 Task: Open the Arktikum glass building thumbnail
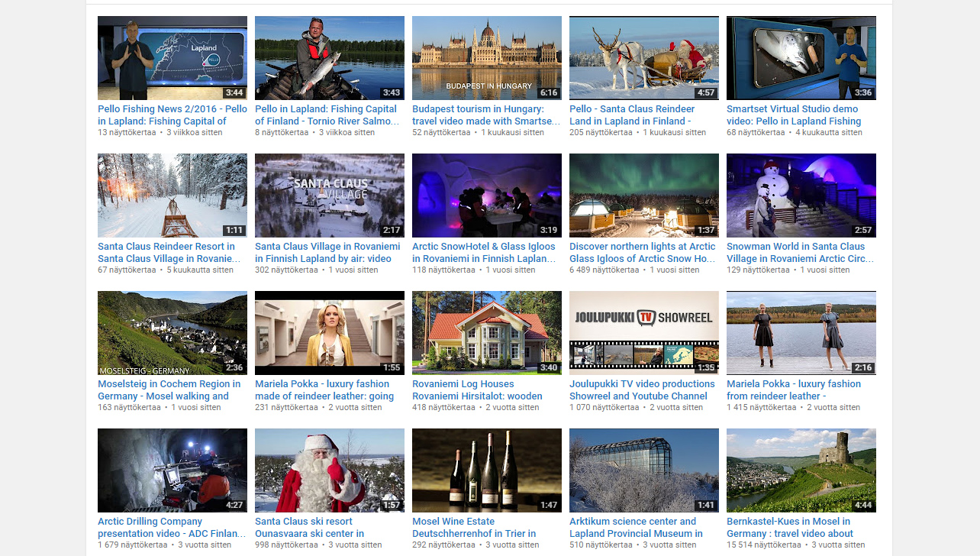pyautogui.click(x=644, y=470)
